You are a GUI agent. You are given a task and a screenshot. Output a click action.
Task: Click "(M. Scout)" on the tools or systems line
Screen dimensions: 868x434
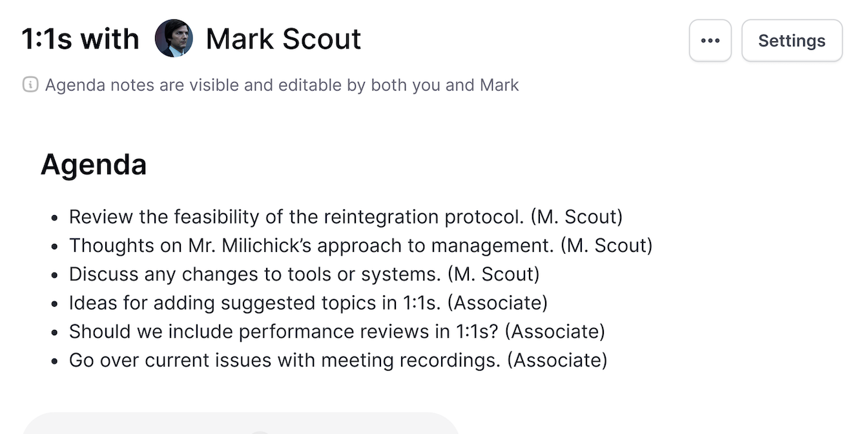pyautogui.click(x=493, y=274)
